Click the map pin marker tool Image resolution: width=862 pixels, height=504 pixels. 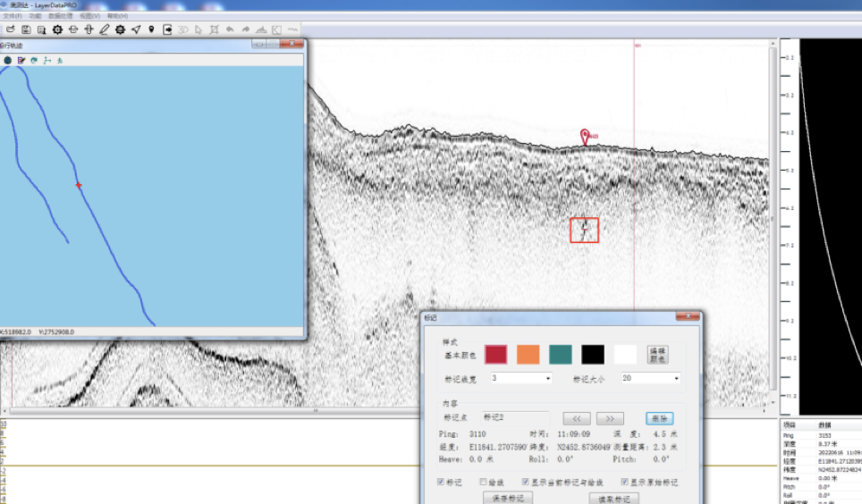(151, 29)
